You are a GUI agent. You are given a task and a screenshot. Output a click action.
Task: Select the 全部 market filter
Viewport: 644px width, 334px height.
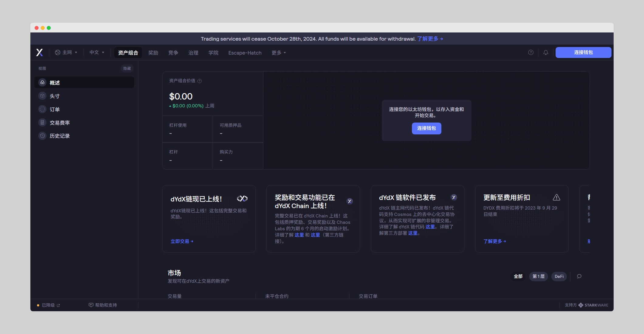tap(518, 276)
